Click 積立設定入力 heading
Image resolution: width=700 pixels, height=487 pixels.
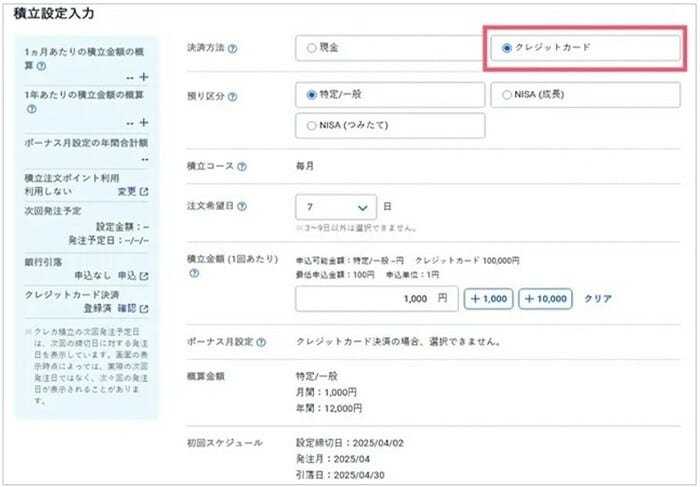click(x=54, y=13)
